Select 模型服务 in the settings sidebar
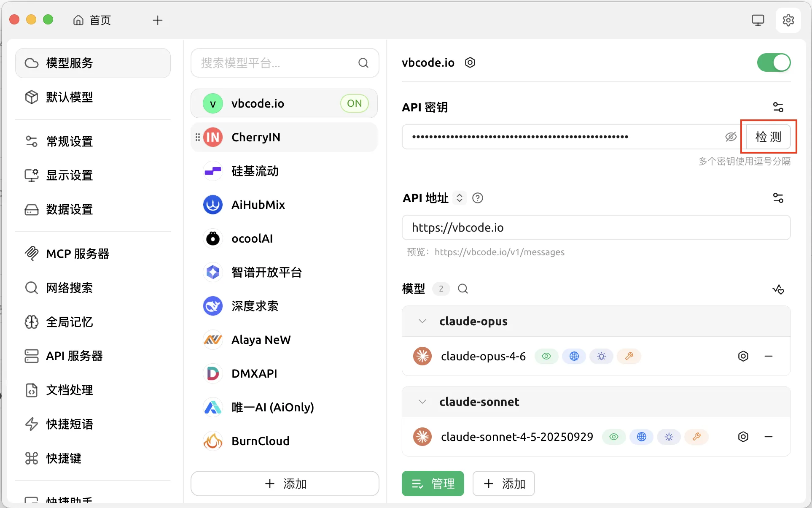The width and height of the screenshot is (812, 508). [x=93, y=63]
